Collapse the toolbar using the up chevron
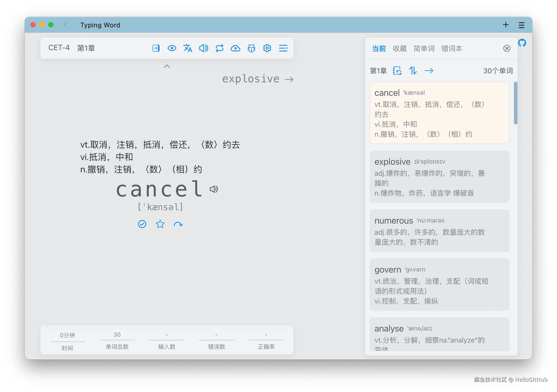 coord(167,66)
